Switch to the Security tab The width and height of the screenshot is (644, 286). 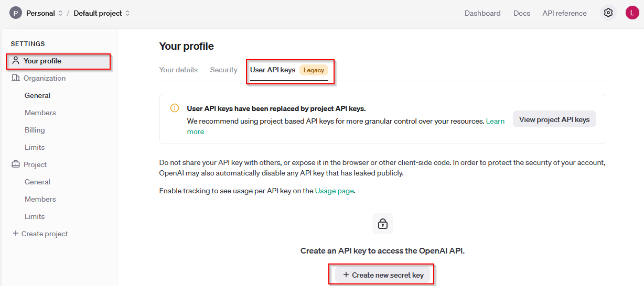click(x=223, y=70)
